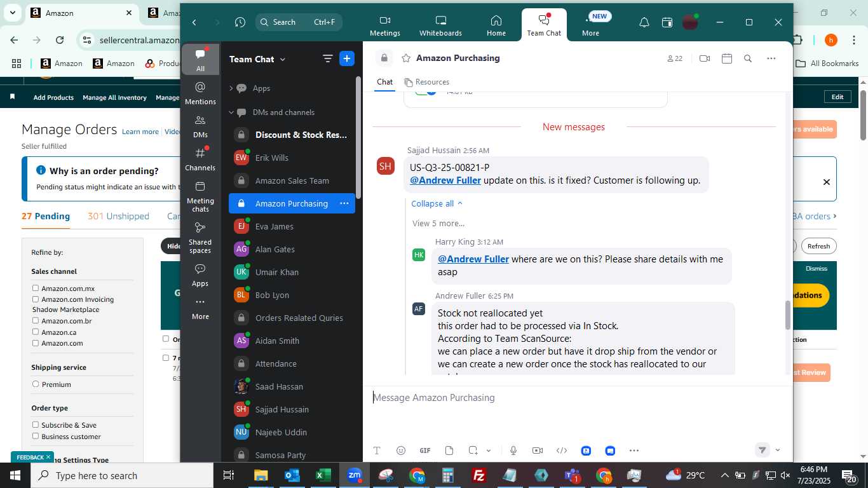Viewport: 868px width, 488px height.
Task: Open notifications bell icon
Action: click(x=644, y=22)
